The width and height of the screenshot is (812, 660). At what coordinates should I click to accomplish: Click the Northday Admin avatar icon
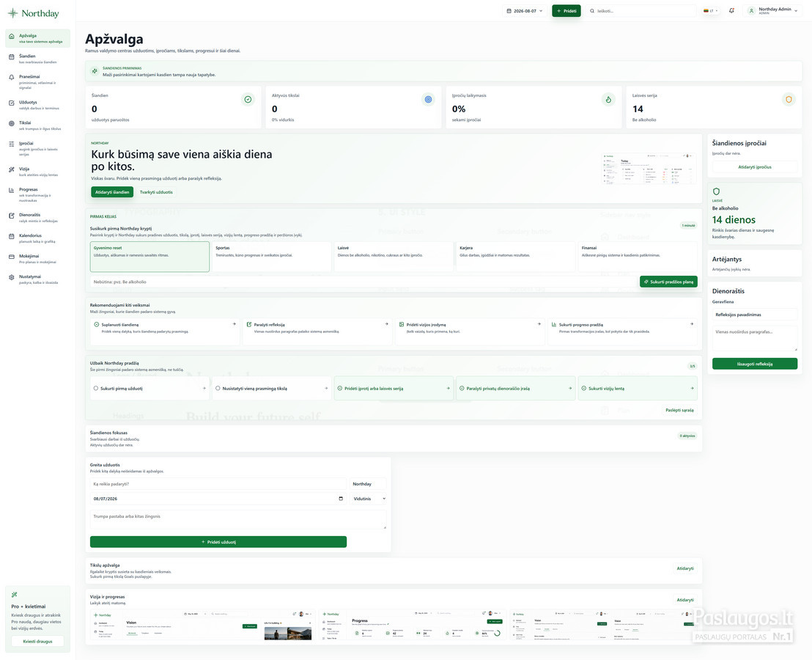tap(752, 10)
